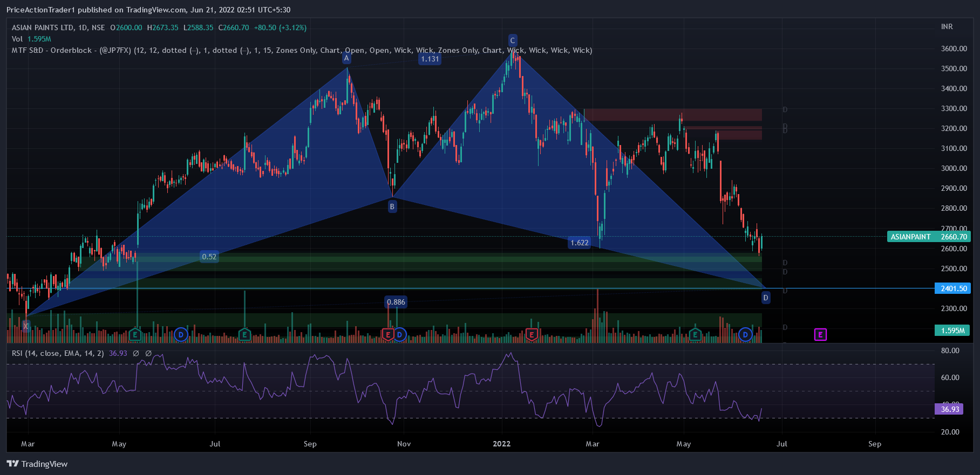The width and height of the screenshot is (980, 475).
Task: Click the Vol 1.595M legend
Action: (x=31, y=39)
